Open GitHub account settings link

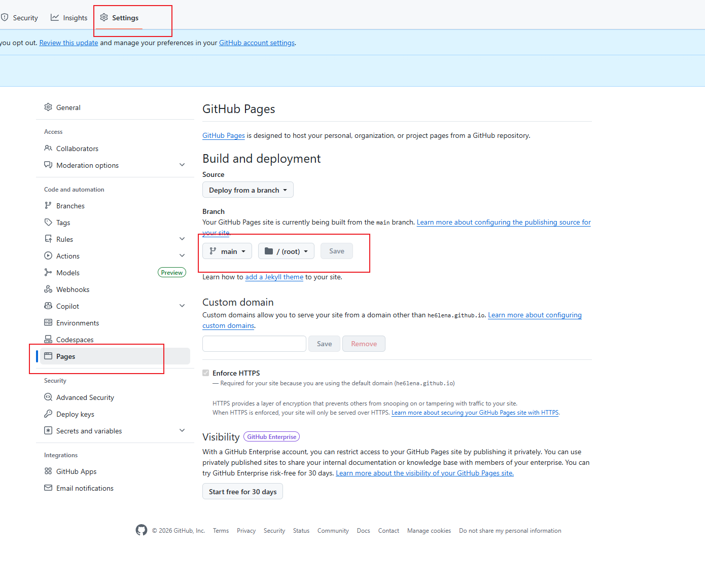point(257,43)
